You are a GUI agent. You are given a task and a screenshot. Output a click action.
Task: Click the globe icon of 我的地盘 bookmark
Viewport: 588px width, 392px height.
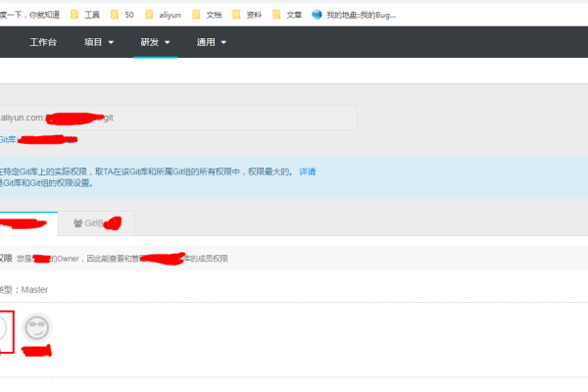click(x=317, y=15)
